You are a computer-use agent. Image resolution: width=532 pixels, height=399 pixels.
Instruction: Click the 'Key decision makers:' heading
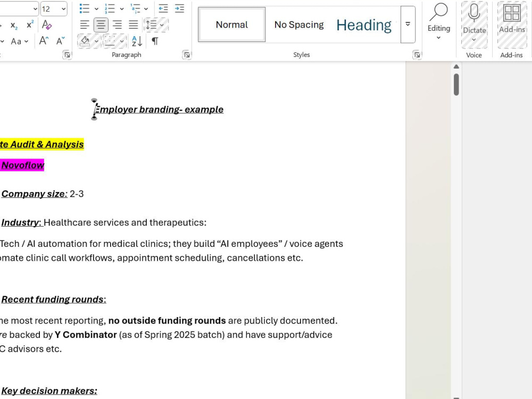[x=49, y=390]
